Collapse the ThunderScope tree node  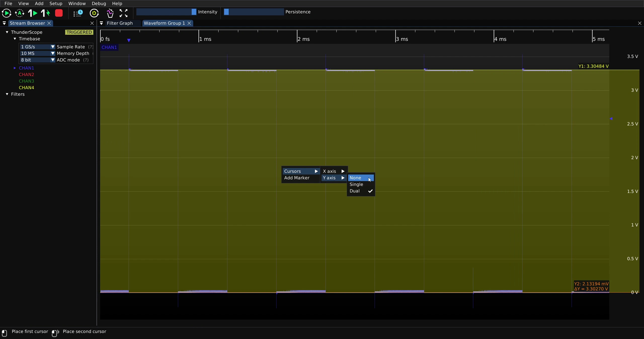(x=7, y=32)
